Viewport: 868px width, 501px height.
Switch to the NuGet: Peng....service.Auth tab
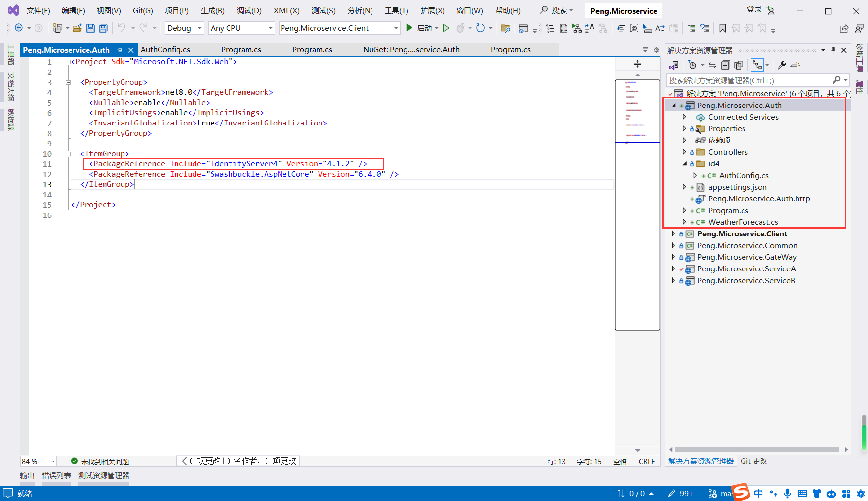point(411,50)
